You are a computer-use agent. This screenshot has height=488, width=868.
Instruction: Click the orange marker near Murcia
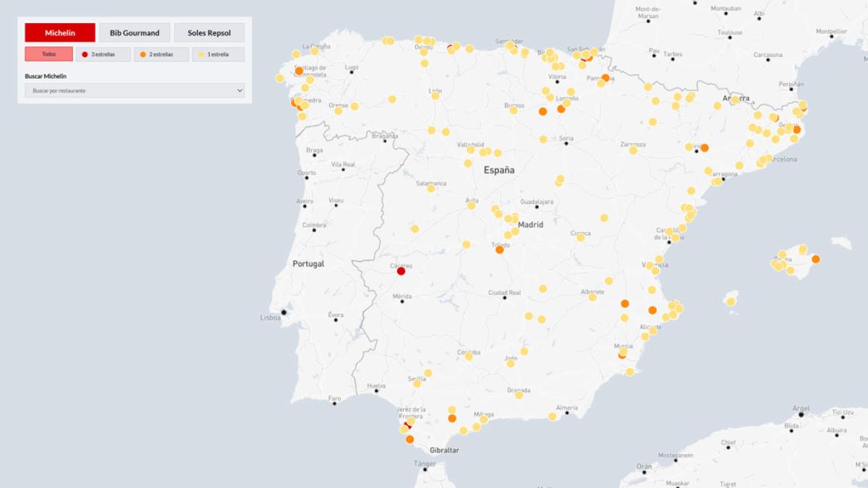(621, 354)
